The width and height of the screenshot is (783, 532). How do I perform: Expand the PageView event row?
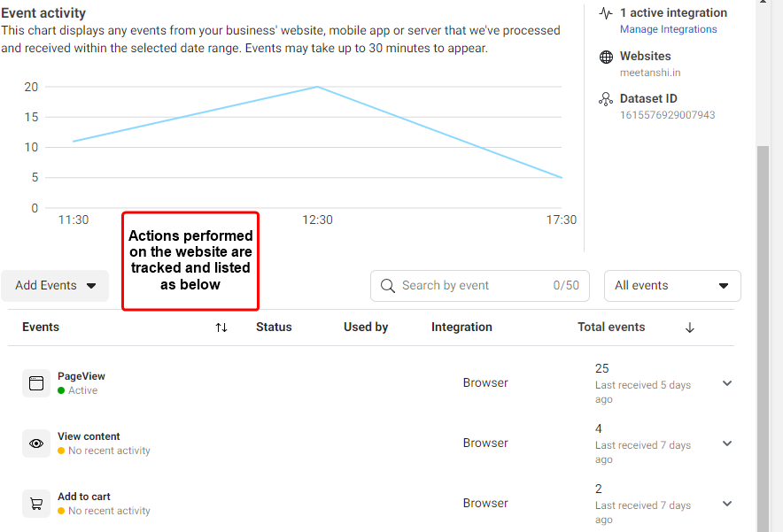(x=727, y=383)
